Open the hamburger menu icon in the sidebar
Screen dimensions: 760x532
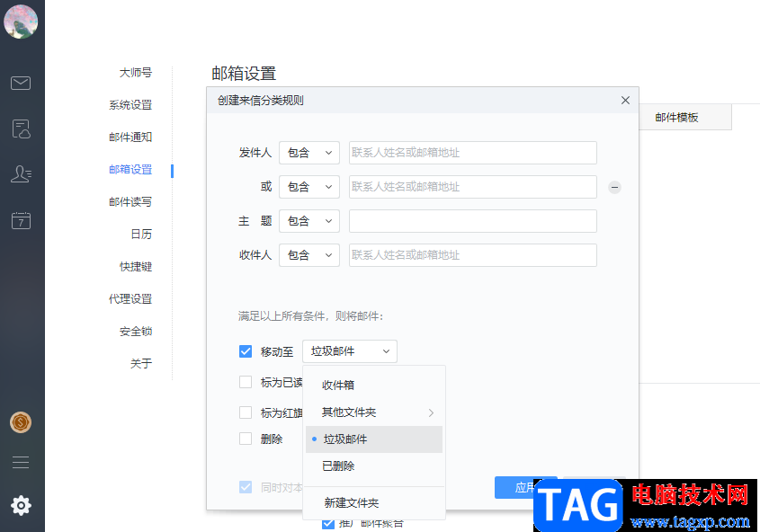[x=21, y=462]
